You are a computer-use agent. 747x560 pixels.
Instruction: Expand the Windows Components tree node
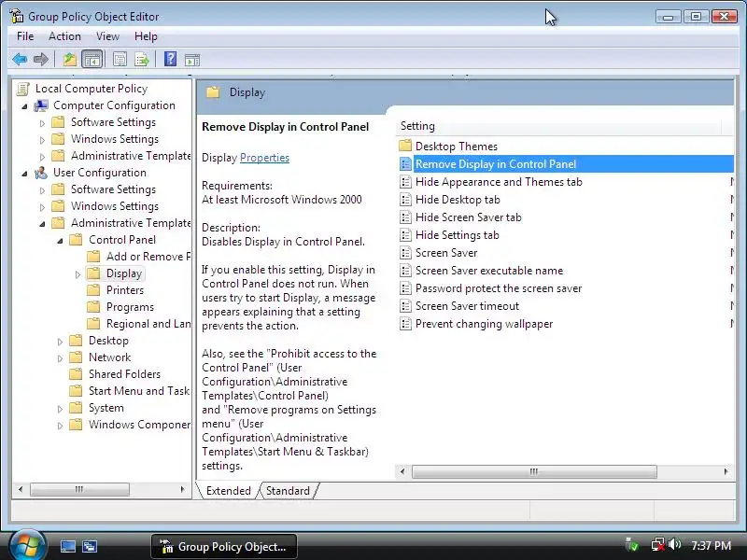point(60,426)
